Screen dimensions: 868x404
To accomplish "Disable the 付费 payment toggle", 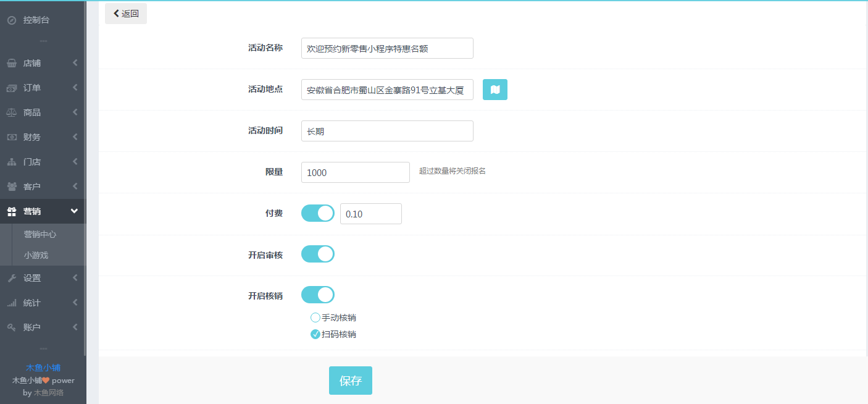I will 317,214.
